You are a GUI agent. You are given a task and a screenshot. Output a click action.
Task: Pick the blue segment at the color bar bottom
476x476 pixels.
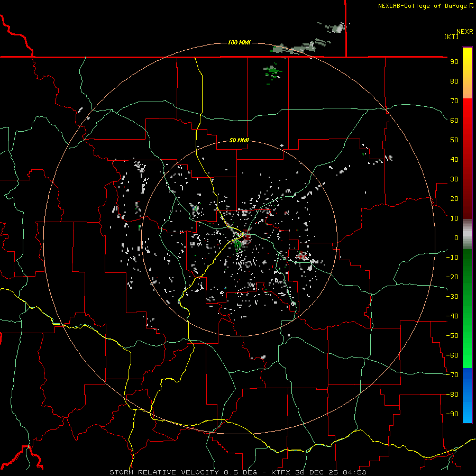[467, 396]
